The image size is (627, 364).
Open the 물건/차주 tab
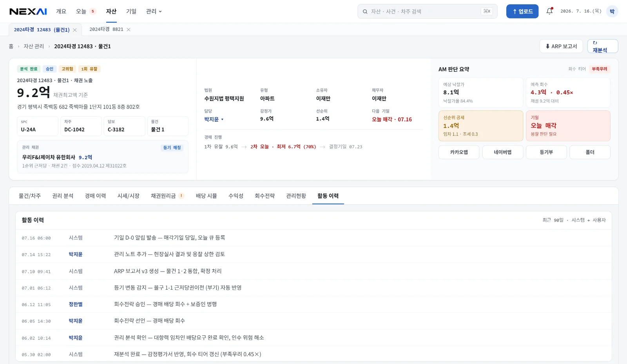[30, 196]
